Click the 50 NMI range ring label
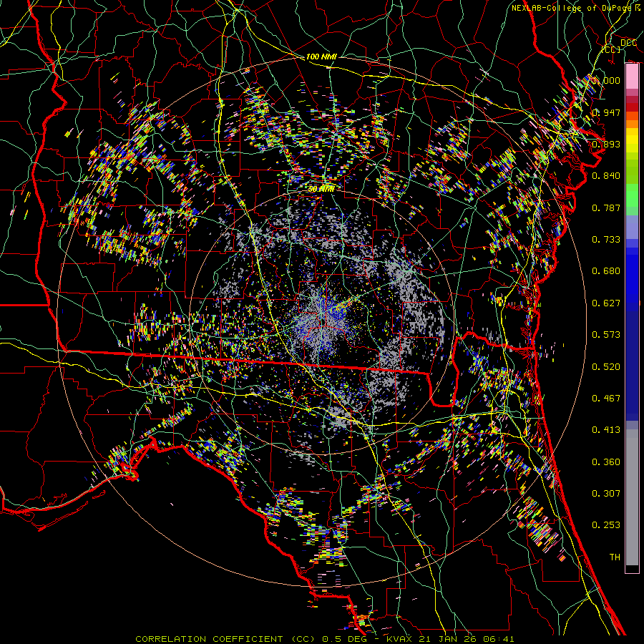The height and width of the screenshot is (644, 644). coord(321,190)
